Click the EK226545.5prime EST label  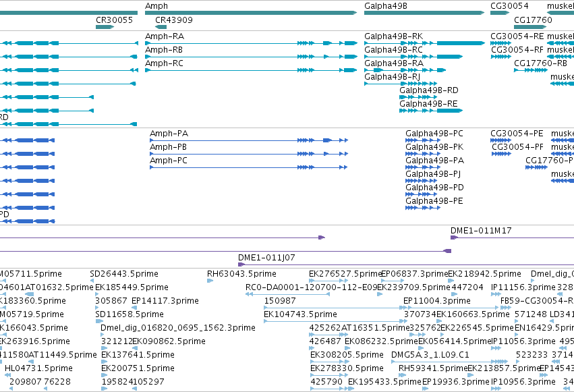click(x=478, y=328)
